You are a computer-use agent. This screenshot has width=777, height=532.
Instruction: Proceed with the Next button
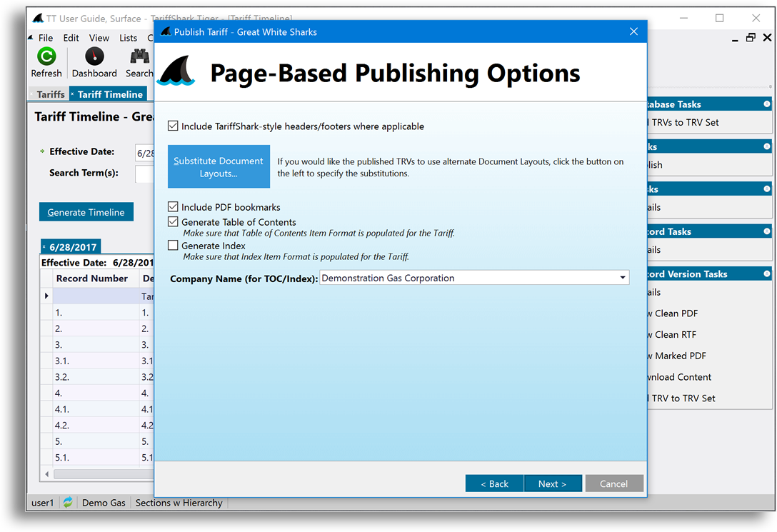553,483
